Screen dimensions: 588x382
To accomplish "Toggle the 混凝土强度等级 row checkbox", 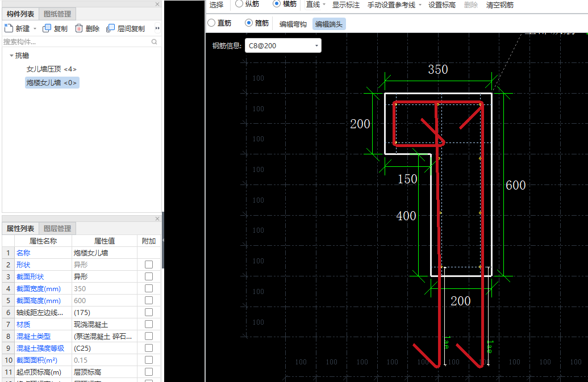I will pyautogui.click(x=149, y=349).
